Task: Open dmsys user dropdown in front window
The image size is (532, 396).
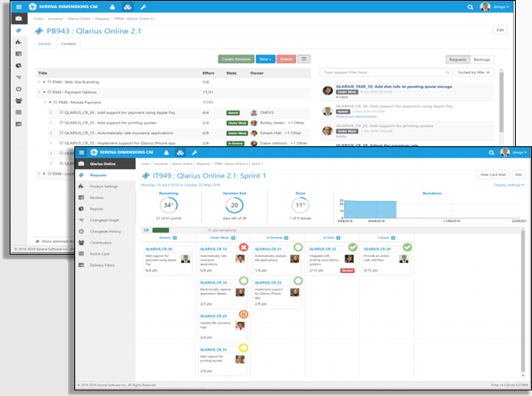Action: click(x=519, y=153)
